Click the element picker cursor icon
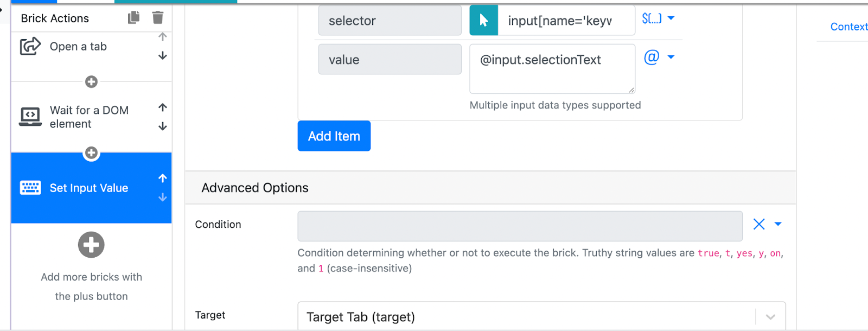Viewport: 868px width, 331px height. pyautogui.click(x=483, y=21)
